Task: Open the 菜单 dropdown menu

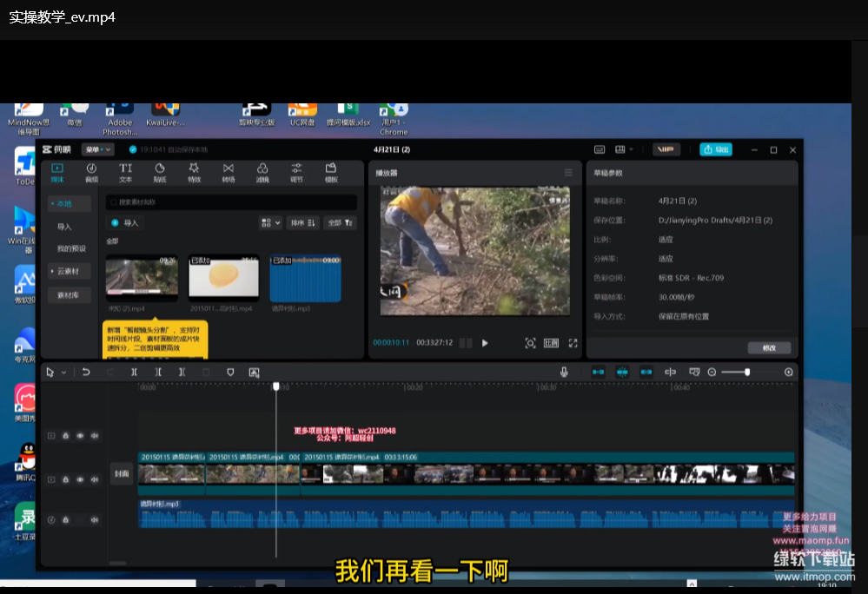Action: pos(97,149)
